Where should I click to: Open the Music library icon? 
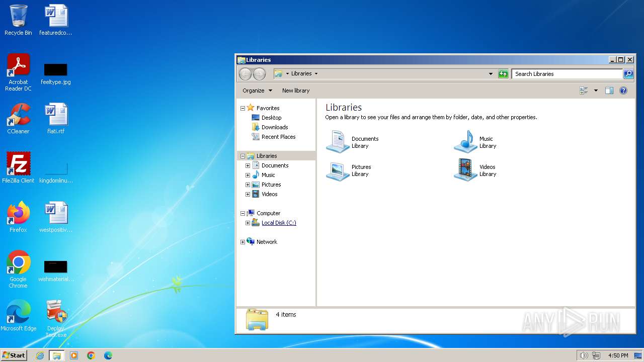point(465,142)
